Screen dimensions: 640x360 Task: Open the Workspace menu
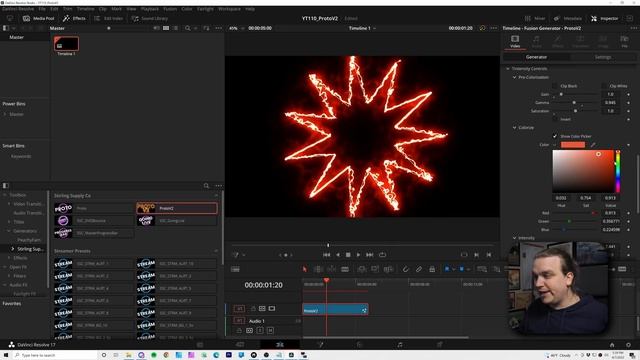coord(229,9)
